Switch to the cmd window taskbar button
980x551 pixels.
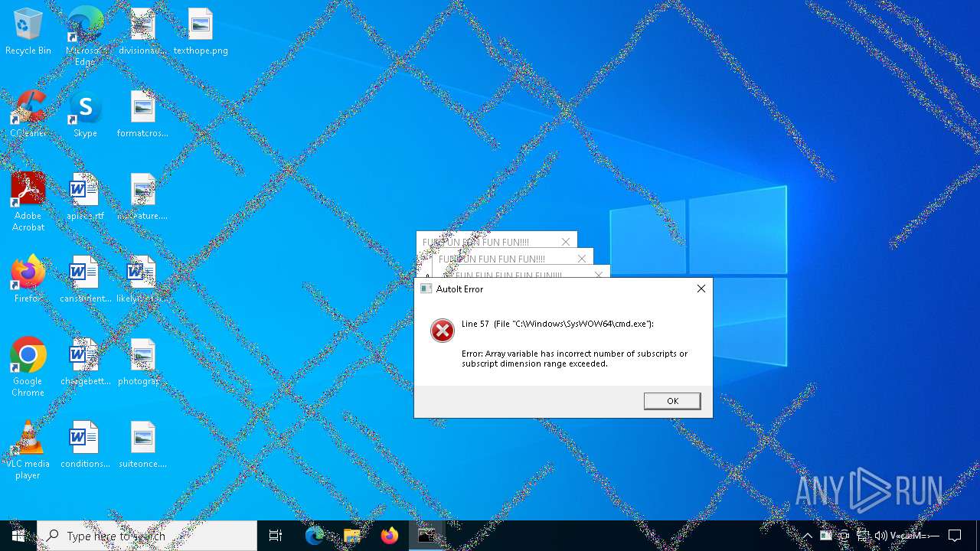[x=426, y=536]
